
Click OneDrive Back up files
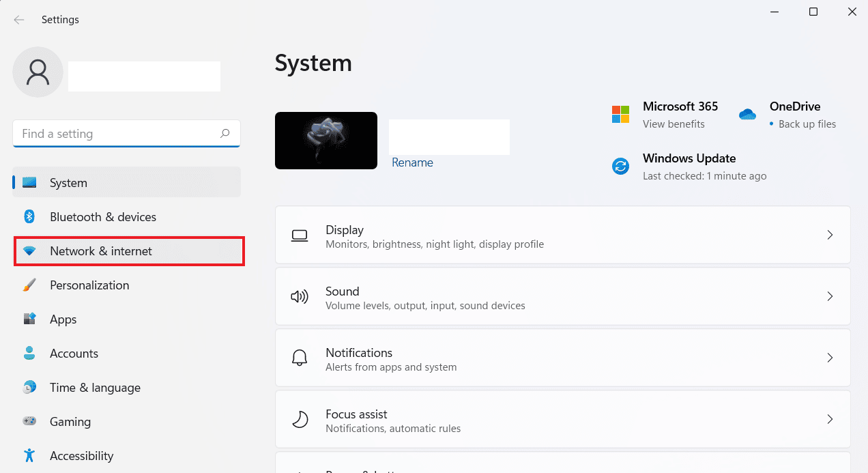coord(807,124)
